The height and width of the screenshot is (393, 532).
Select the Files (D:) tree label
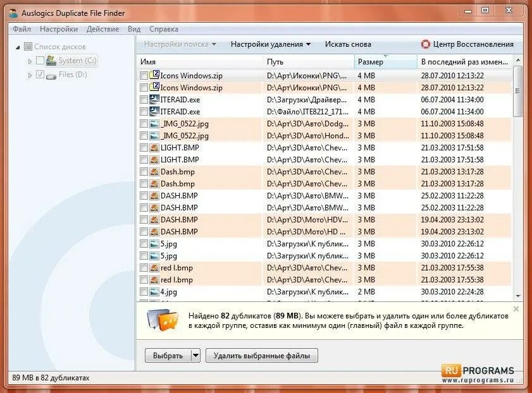[x=73, y=75]
